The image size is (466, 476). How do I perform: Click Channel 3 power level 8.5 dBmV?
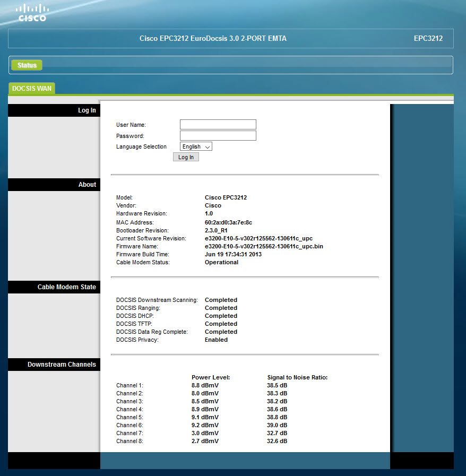205,401
